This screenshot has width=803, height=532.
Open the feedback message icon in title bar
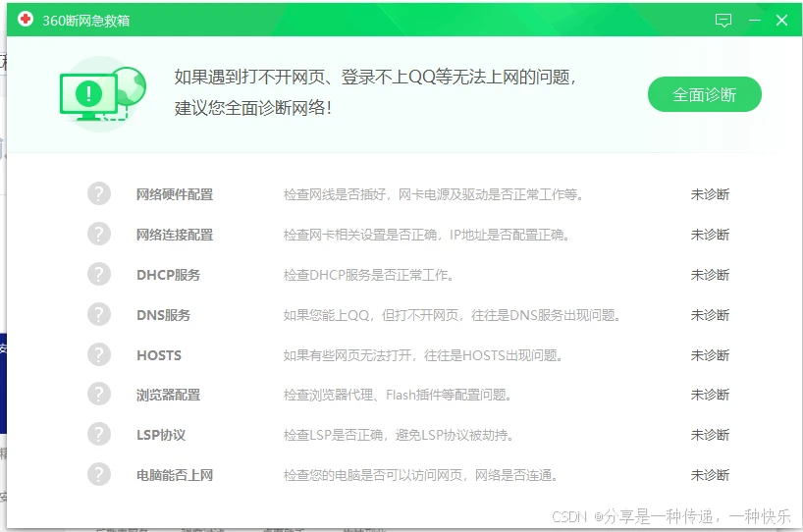(x=723, y=21)
